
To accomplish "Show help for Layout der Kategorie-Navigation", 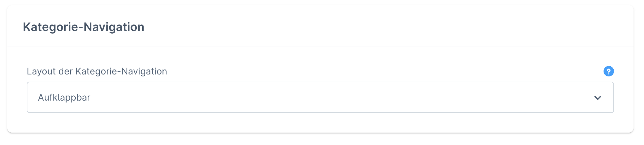I will 608,71.
